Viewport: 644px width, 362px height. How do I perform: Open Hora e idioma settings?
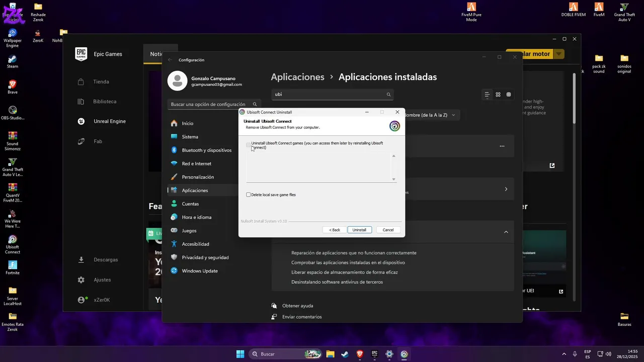point(196,217)
